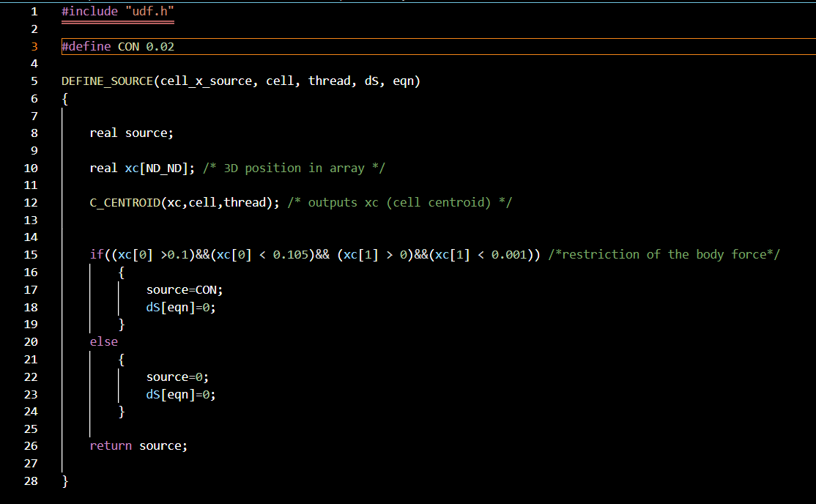Click the source=0 statement

[x=177, y=377]
